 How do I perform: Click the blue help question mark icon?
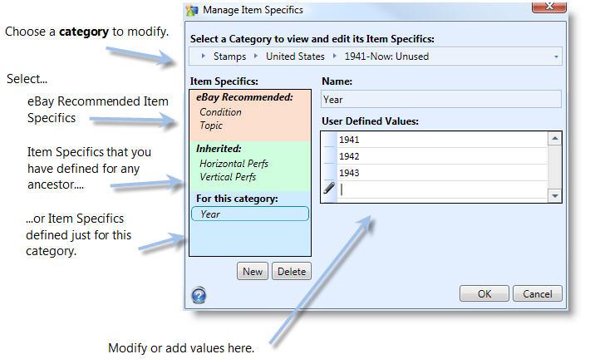199,296
